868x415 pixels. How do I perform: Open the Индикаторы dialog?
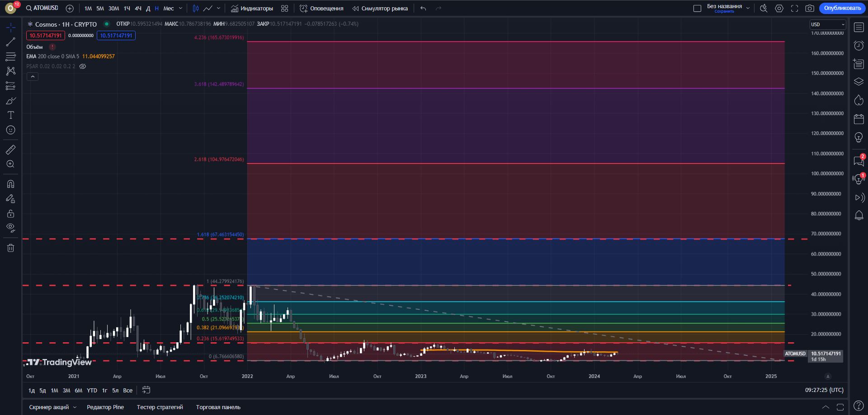pos(252,8)
